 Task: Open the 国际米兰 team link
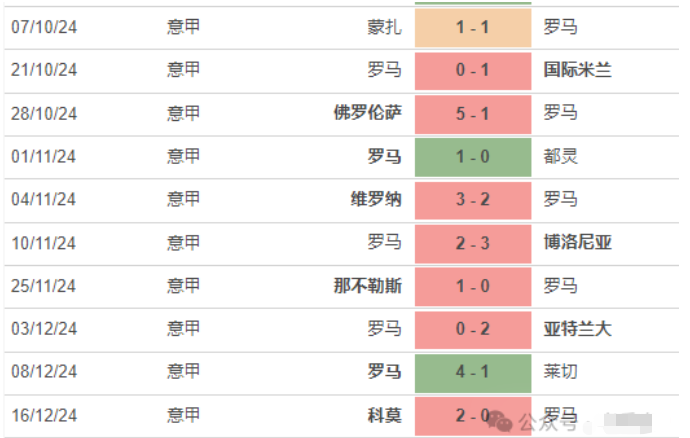(x=577, y=70)
